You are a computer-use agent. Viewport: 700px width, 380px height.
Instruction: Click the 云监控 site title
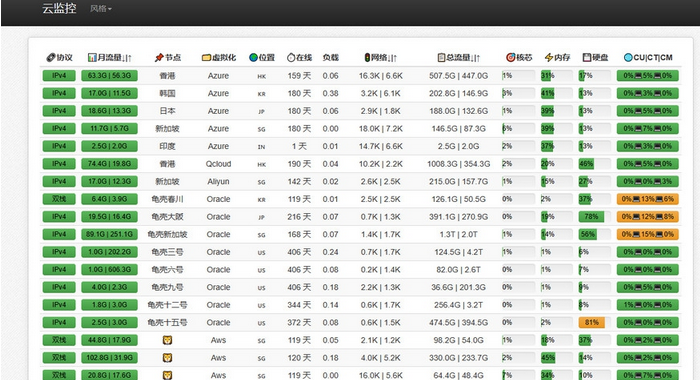tap(59, 8)
